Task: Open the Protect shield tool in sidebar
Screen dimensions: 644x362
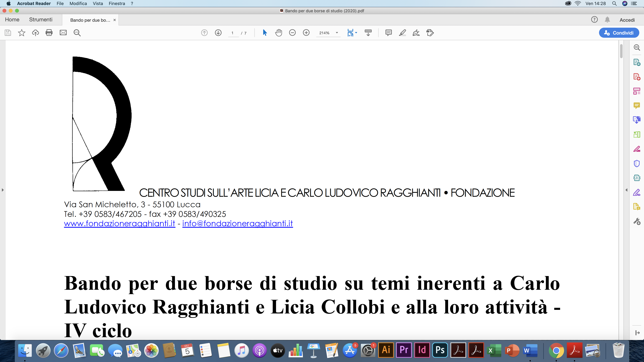Action: click(x=637, y=163)
